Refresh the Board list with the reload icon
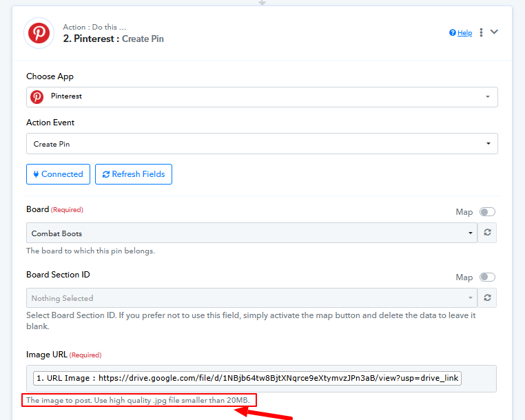This screenshot has height=420, width=525. (487, 233)
